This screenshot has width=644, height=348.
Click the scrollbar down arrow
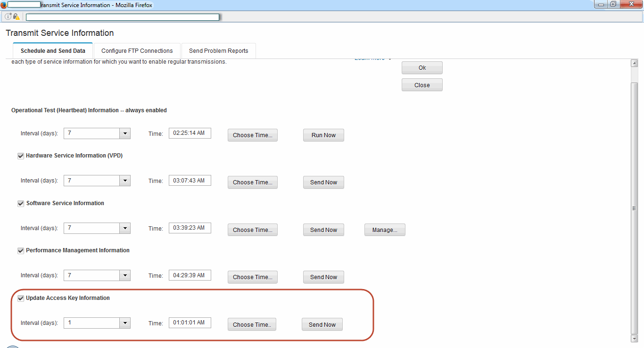coord(634,338)
